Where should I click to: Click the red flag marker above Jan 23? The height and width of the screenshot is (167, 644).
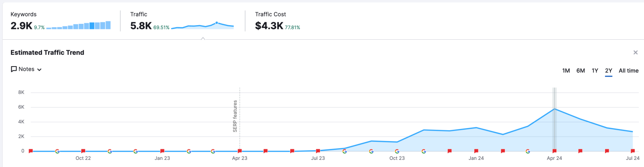coord(162,151)
